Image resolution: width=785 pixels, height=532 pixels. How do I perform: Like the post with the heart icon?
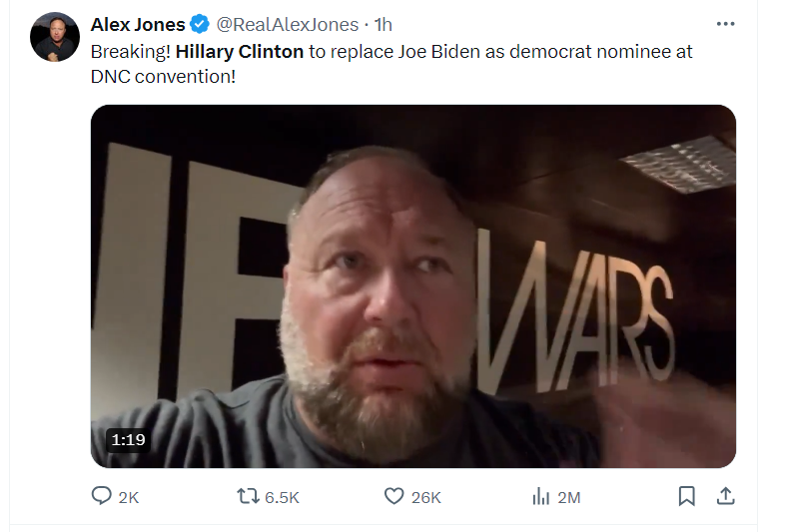394,496
